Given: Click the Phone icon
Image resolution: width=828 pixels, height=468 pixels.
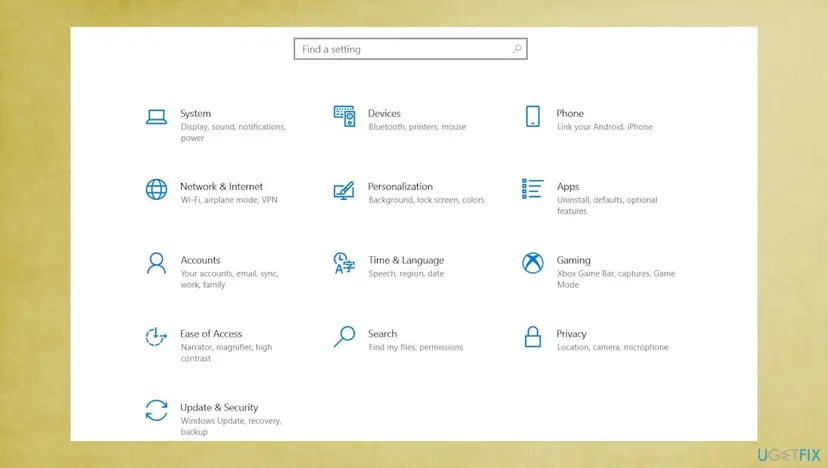Looking at the screenshot, I should tap(533, 116).
